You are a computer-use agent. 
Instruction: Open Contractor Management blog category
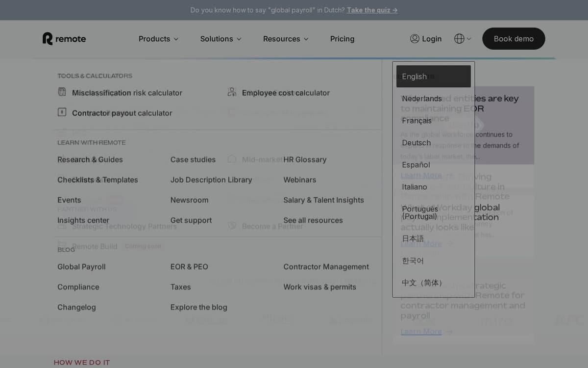point(326,266)
